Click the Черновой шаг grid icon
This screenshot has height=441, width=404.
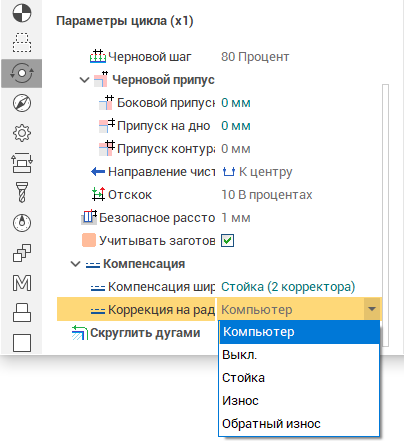(98, 56)
